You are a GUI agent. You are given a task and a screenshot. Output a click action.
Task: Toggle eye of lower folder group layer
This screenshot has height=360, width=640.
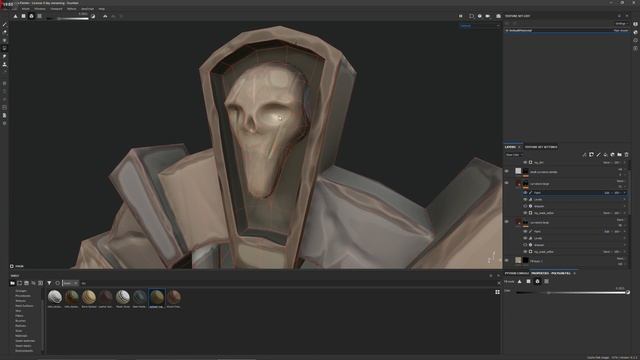coord(507,222)
